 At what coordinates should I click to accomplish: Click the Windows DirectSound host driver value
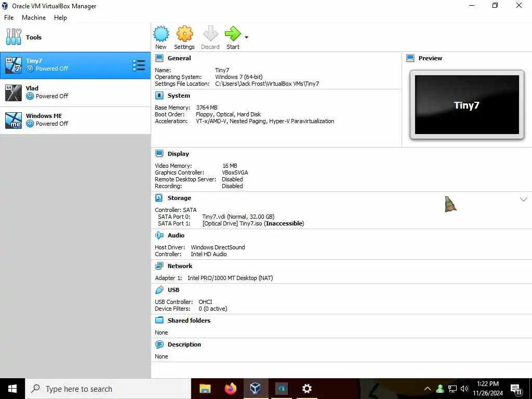[x=218, y=247]
